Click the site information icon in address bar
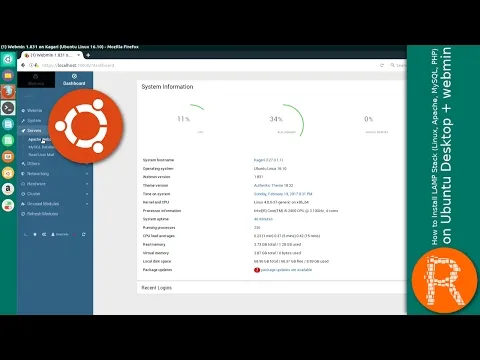Viewport: 480px width, 360px height. [x=31, y=65]
